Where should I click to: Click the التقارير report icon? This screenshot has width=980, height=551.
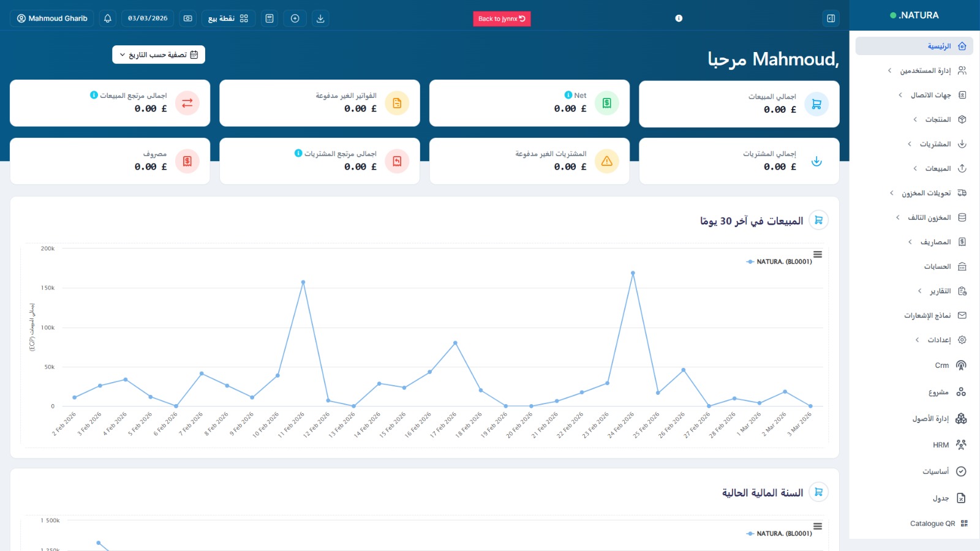click(962, 291)
